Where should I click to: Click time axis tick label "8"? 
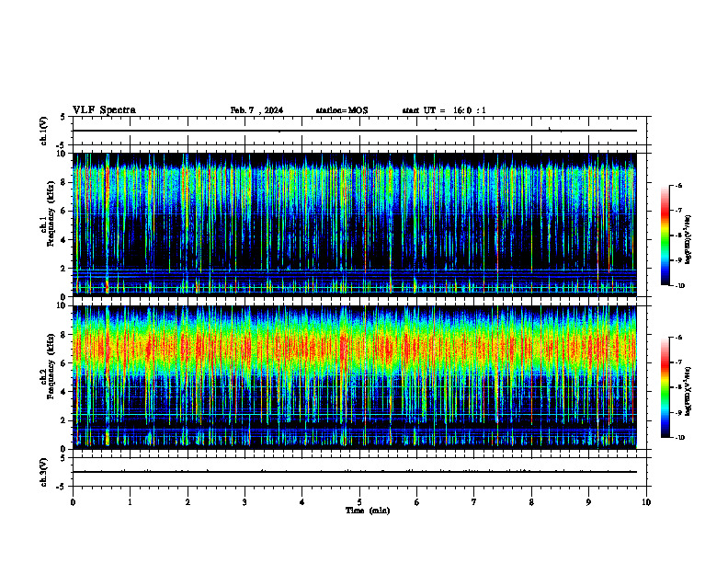point(531,502)
